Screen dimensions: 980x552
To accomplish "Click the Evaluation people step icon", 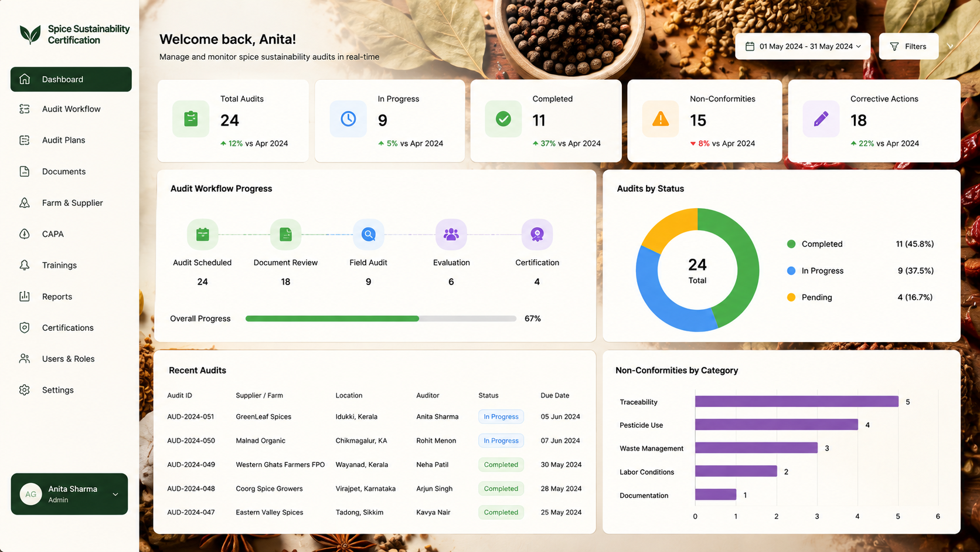I will pos(451,234).
